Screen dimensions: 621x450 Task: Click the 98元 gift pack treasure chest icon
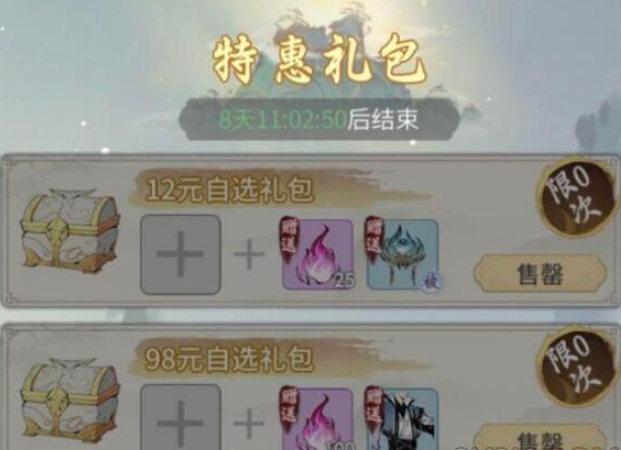(x=70, y=401)
